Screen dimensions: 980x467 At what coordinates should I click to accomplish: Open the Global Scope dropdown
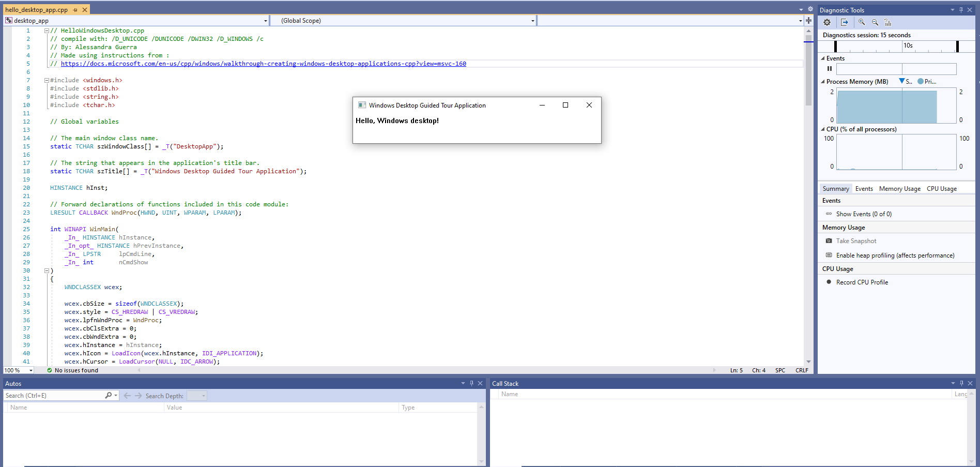pyautogui.click(x=532, y=21)
